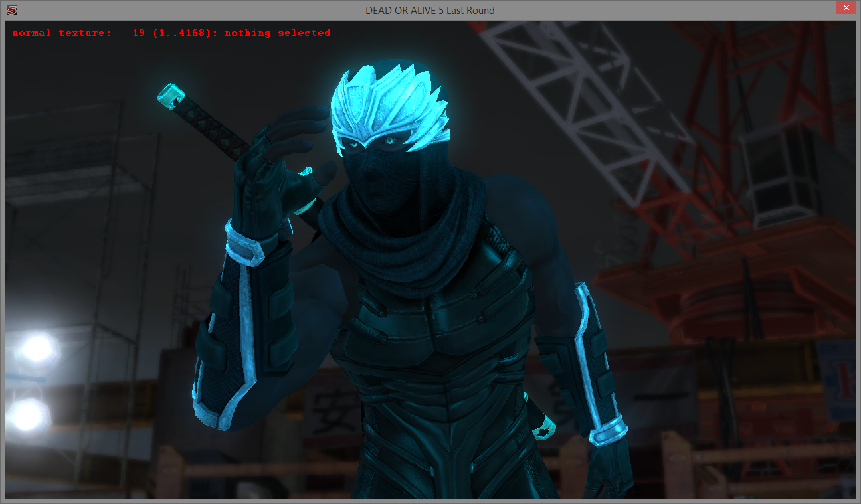Click the lower bright floodlight

point(28,415)
